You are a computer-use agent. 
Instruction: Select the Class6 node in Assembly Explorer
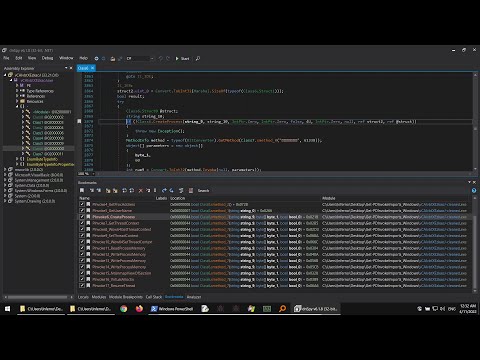48,148
